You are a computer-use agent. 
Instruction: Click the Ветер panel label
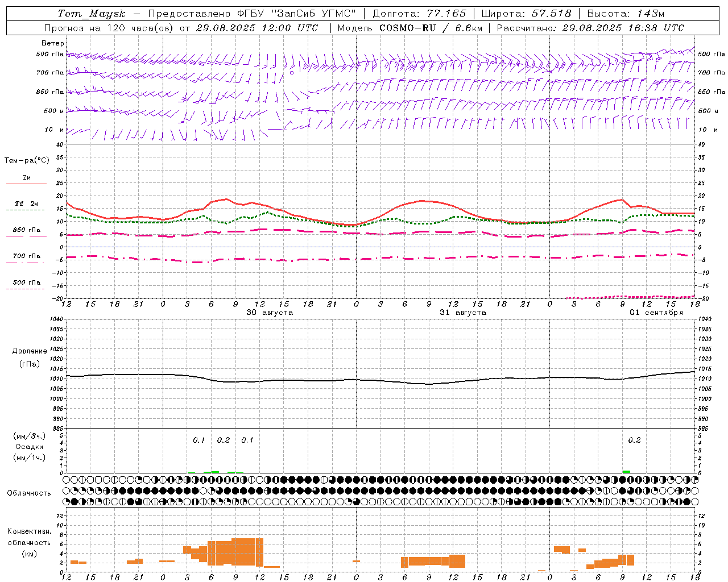53,43
